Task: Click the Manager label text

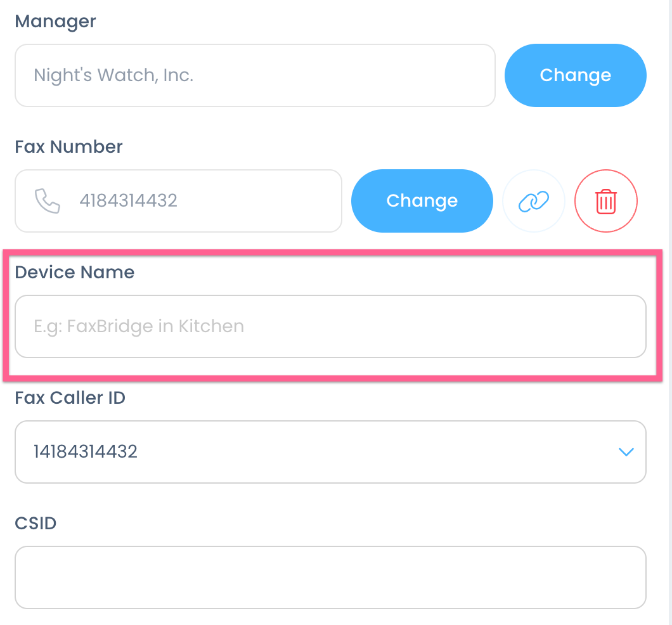Action: 55,22
